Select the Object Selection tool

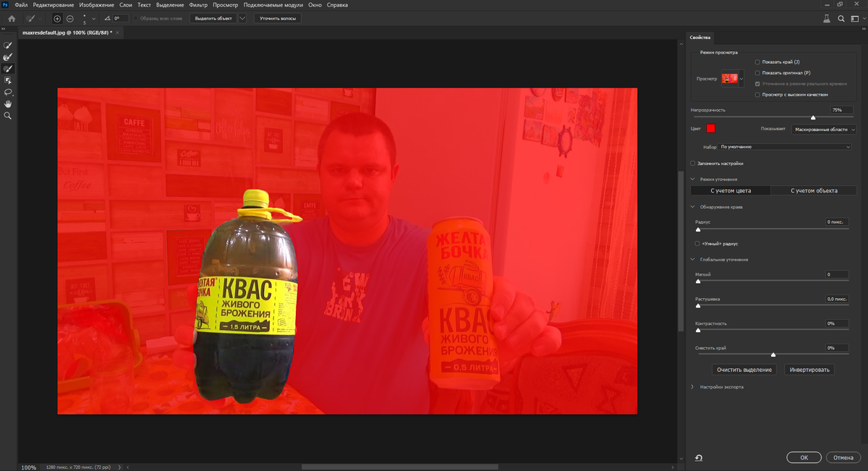8,80
